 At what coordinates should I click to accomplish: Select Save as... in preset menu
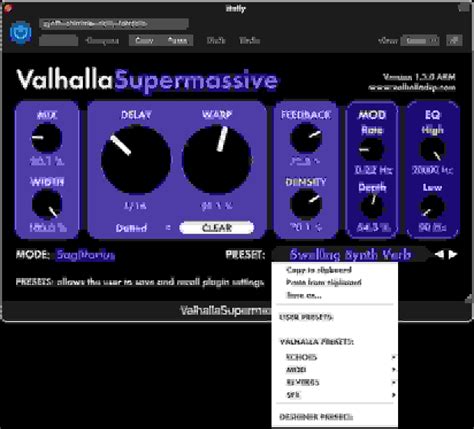pos(335,295)
